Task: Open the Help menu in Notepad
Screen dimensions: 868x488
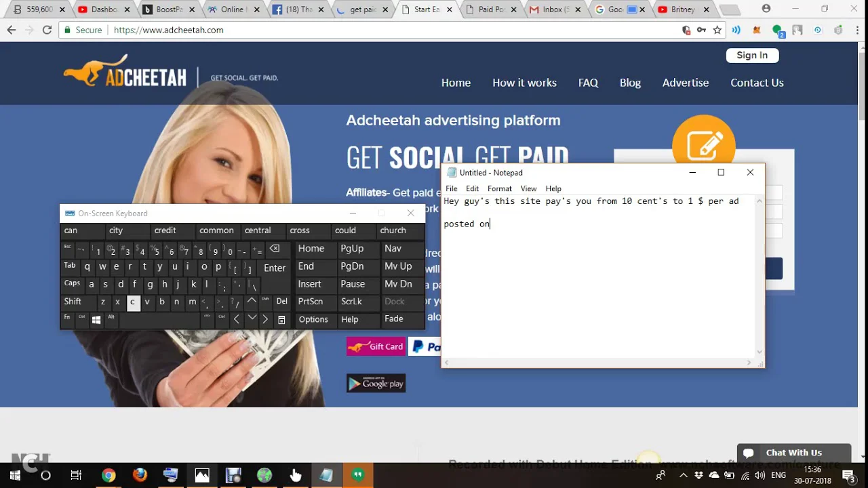Action: [553, 188]
